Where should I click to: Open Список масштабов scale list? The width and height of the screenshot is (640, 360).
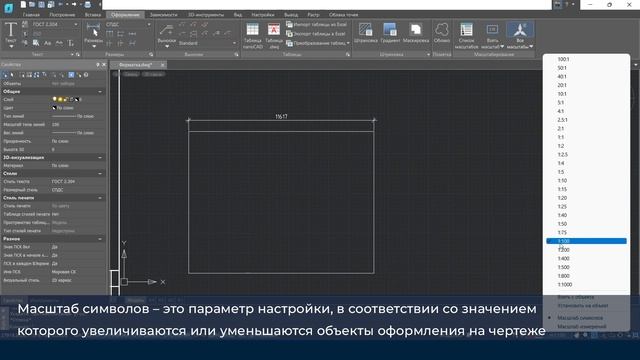click(467, 36)
